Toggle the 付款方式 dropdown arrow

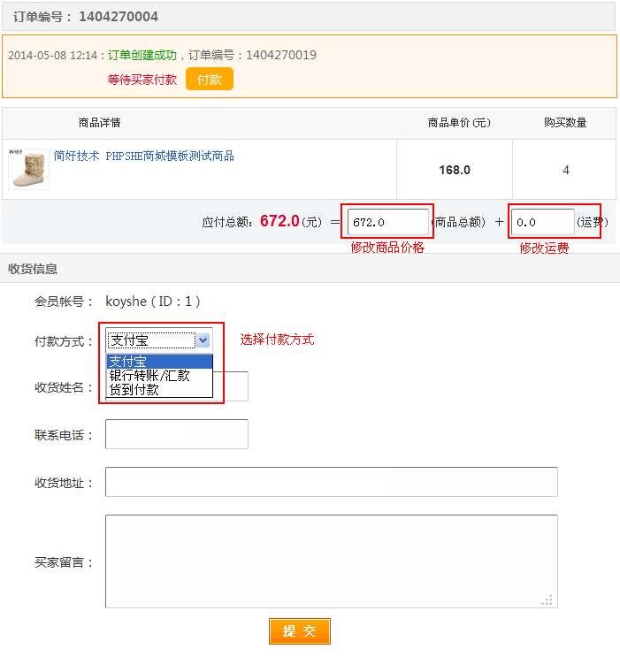pos(203,340)
